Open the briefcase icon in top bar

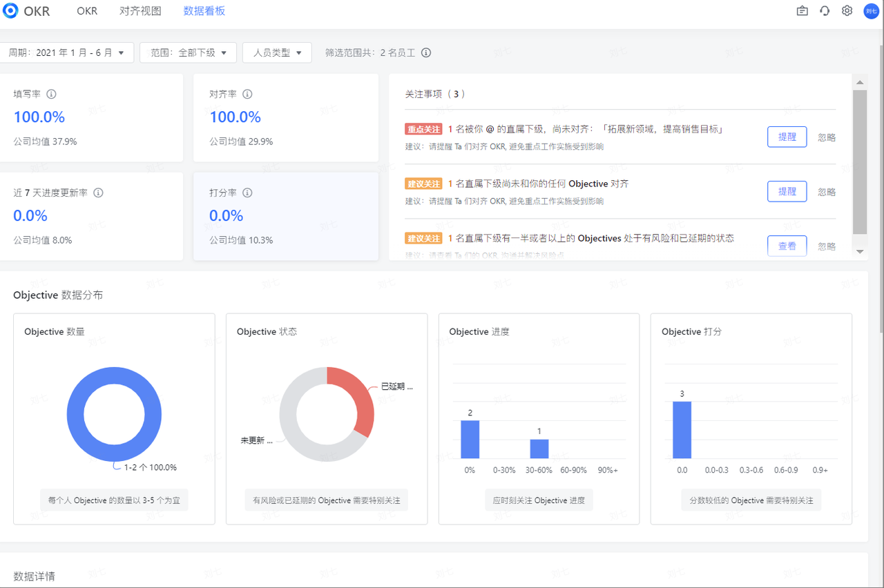coord(802,11)
